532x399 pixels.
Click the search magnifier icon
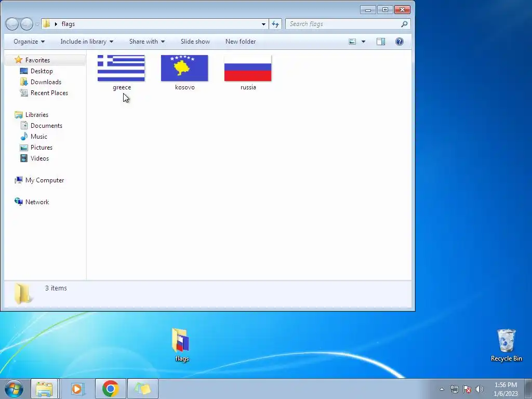(404, 24)
